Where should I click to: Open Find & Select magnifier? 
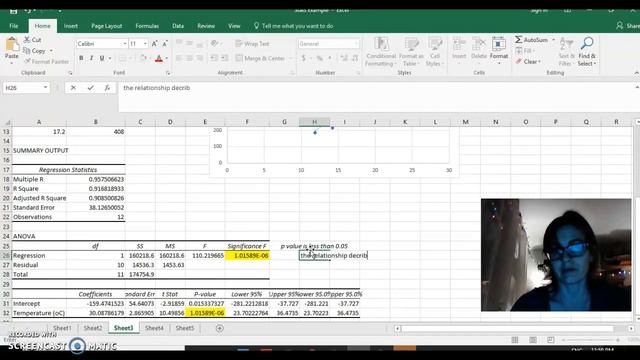point(587,52)
